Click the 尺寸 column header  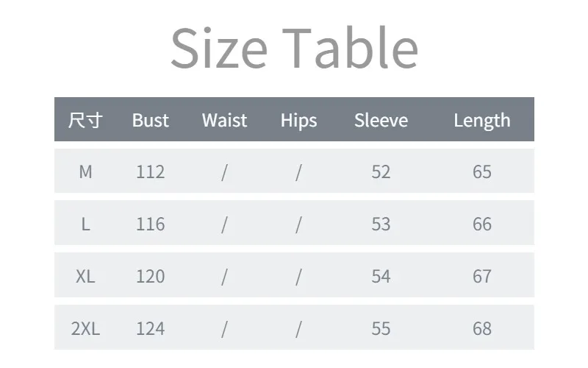[x=85, y=120]
